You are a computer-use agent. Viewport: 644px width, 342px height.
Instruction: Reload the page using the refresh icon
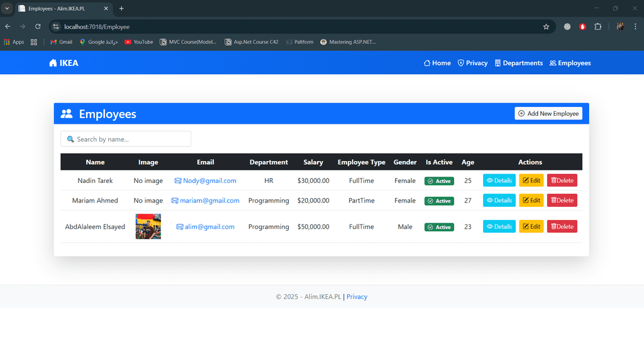[x=38, y=26]
